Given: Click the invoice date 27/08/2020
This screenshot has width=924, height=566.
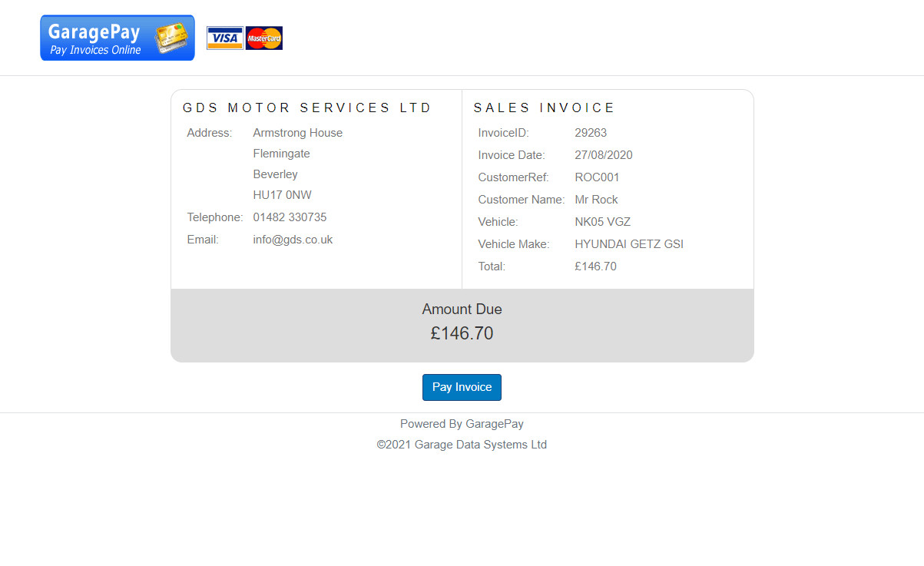Looking at the screenshot, I should point(604,155).
